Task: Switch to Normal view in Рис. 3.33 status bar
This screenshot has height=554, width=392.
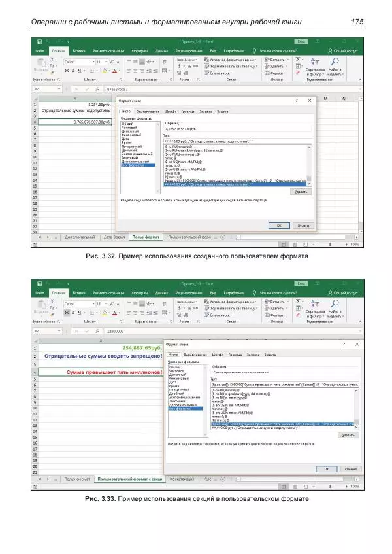Action: tap(283, 487)
